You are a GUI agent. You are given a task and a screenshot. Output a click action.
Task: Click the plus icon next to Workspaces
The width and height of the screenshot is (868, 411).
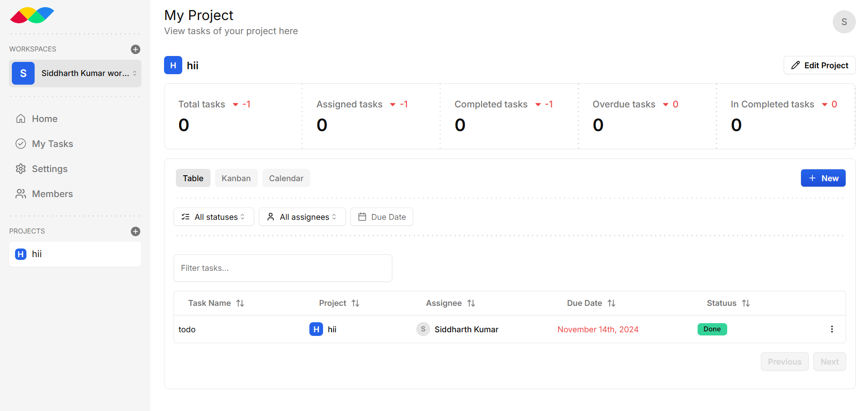click(x=135, y=49)
